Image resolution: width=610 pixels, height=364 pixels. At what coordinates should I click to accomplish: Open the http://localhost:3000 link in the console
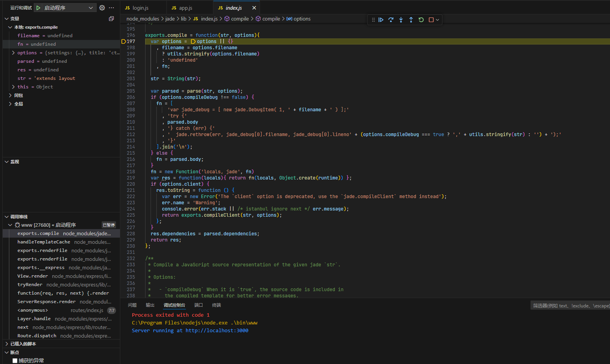[217, 331]
